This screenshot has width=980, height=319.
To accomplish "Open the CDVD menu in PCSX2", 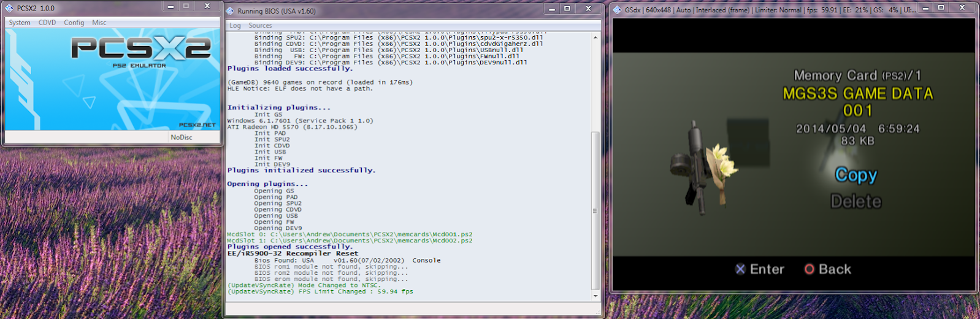I will (x=47, y=23).
